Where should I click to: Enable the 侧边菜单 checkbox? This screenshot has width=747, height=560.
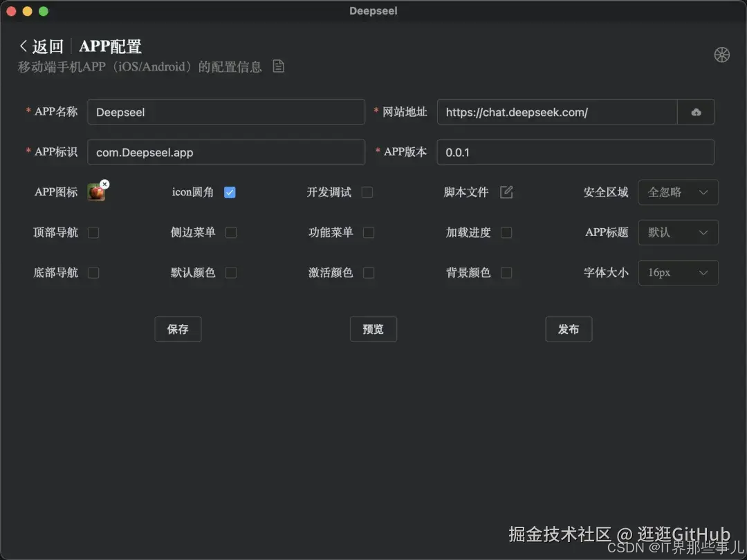pyautogui.click(x=231, y=232)
